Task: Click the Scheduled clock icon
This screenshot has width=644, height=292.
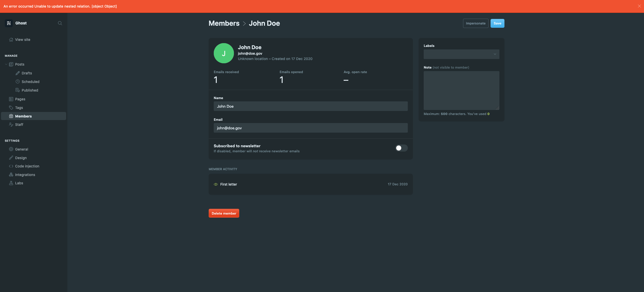Action: click(17, 81)
